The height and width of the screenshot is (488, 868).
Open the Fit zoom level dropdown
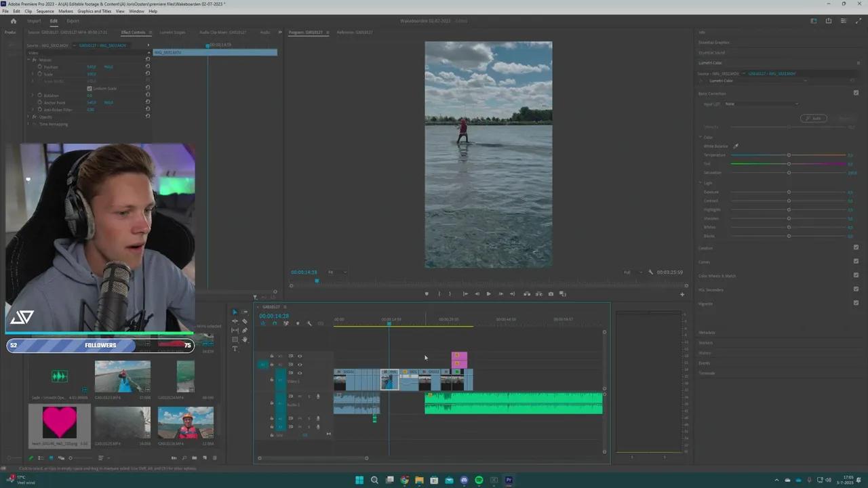[337, 272]
